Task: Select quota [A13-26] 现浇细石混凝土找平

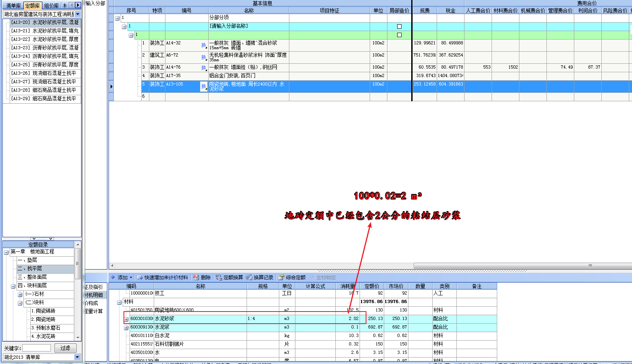Action: tap(45, 73)
